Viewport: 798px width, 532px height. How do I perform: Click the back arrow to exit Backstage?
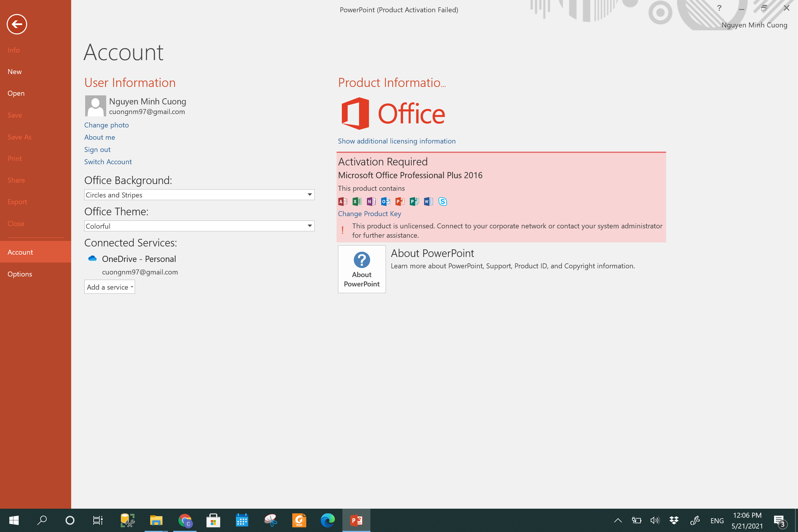point(17,24)
